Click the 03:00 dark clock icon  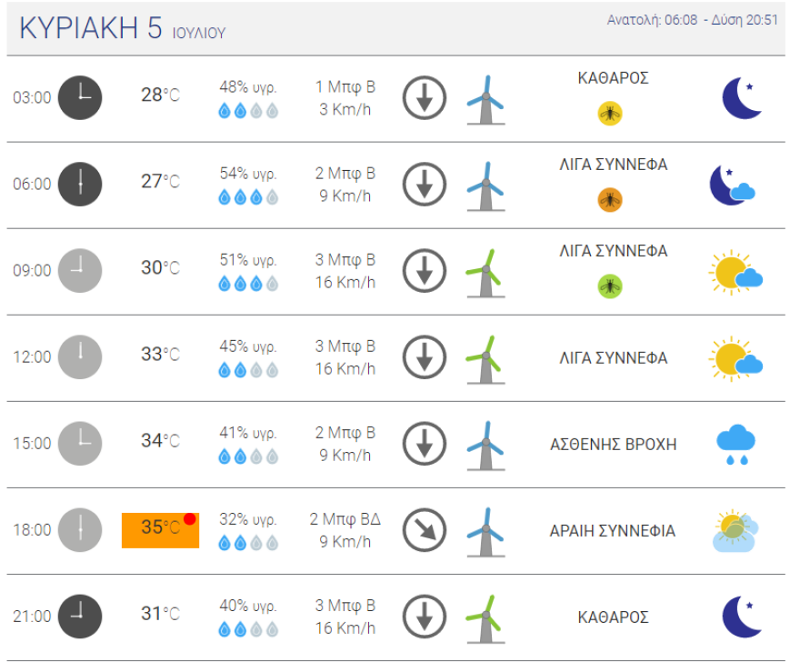(x=80, y=97)
